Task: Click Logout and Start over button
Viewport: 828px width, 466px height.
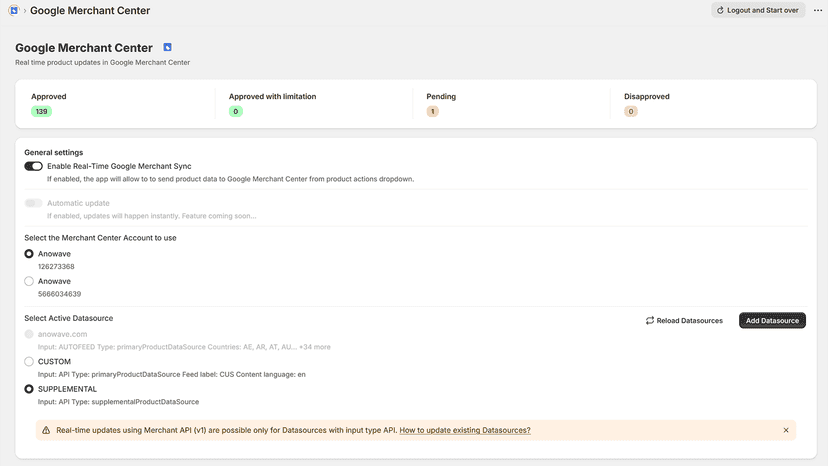Action: (758, 10)
